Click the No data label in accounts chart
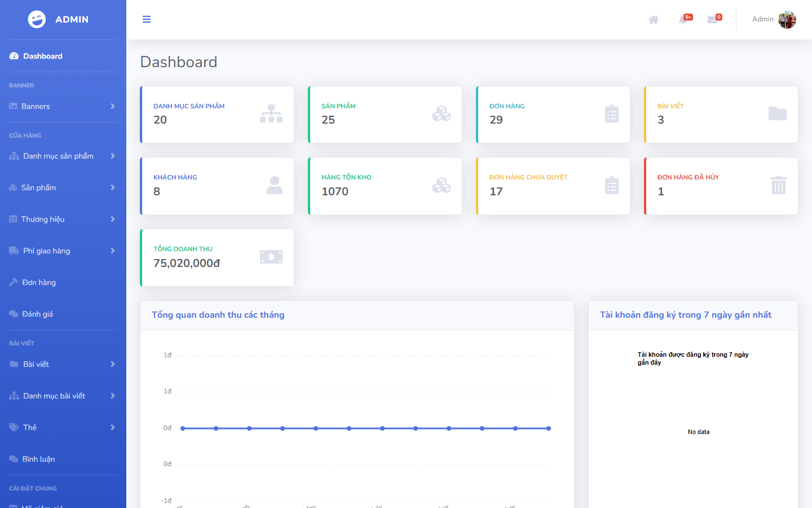Viewport: 812px width, 508px height. pyautogui.click(x=699, y=432)
